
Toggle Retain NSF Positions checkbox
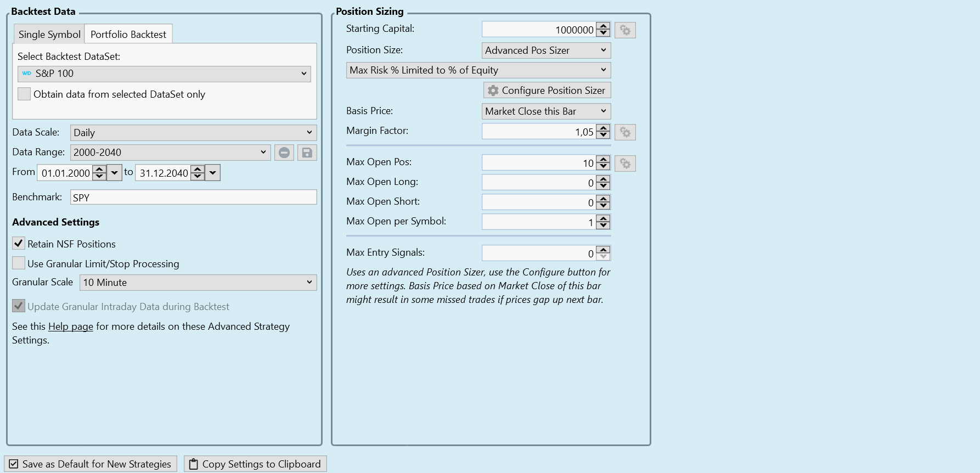pos(19,244)
